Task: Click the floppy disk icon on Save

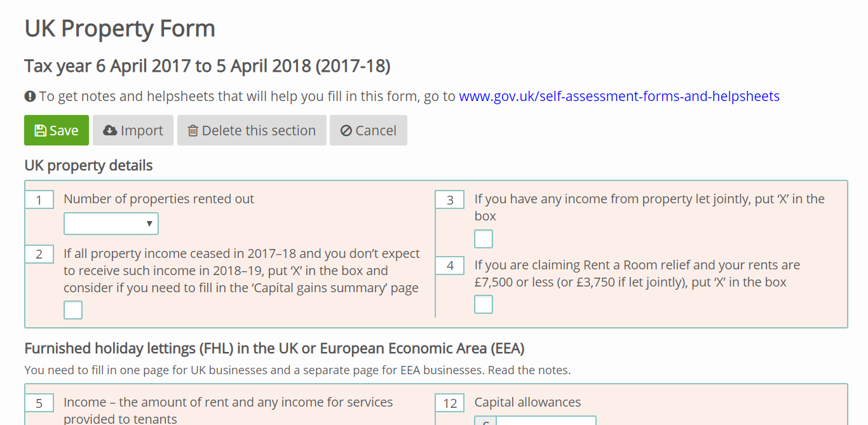Action: (41, 131)
